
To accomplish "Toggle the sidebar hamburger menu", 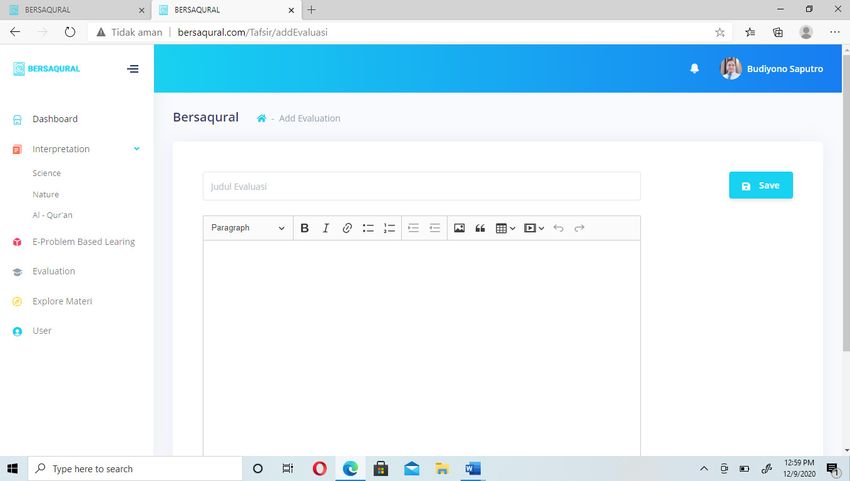I will coord(133,69).
